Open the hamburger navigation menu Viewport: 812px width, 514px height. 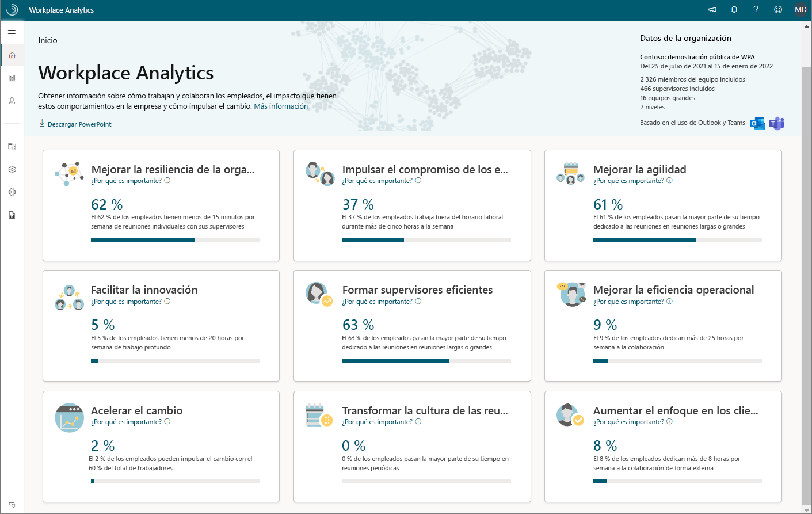12,32
